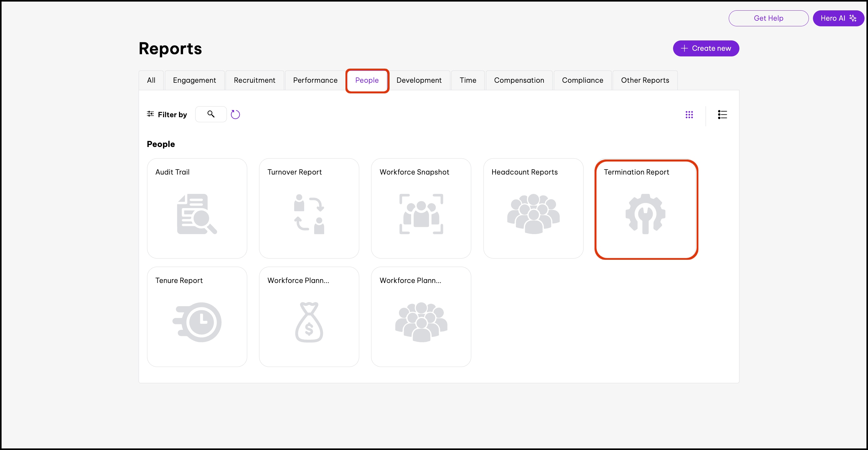
Task: Switch to the Recruitment tab
Action: click(x=254, y=80)
